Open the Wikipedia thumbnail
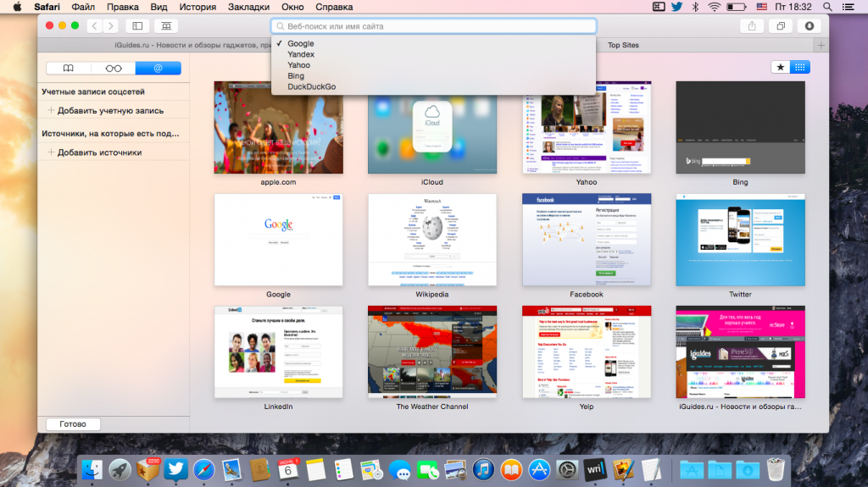 click(x=432, y=240)
